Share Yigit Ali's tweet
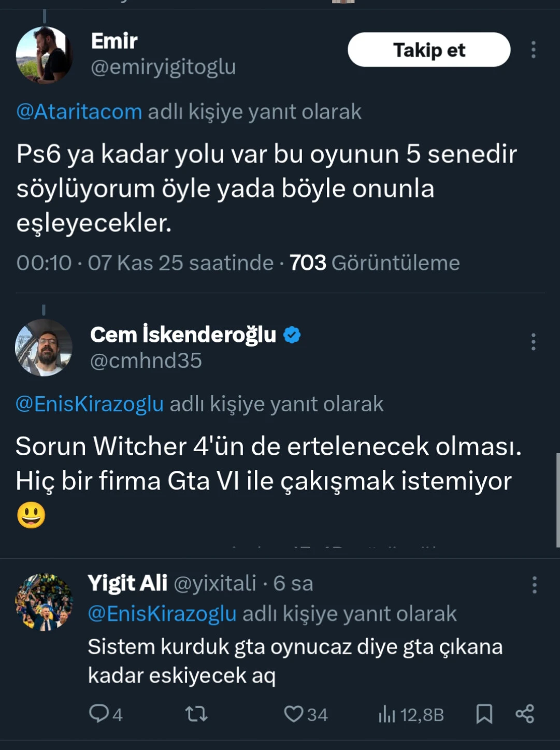Image resolution: width=560 pixels, height=750 pixels. pyautogui.click(x=525, y=714)
